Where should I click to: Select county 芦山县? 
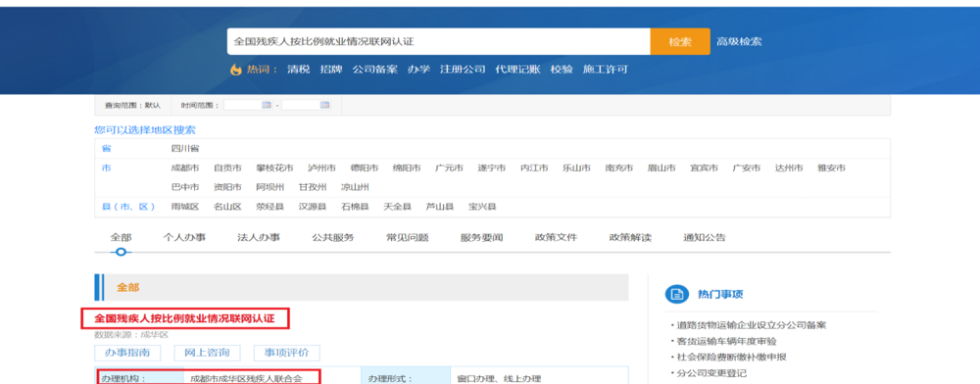[x=440, y=207]
